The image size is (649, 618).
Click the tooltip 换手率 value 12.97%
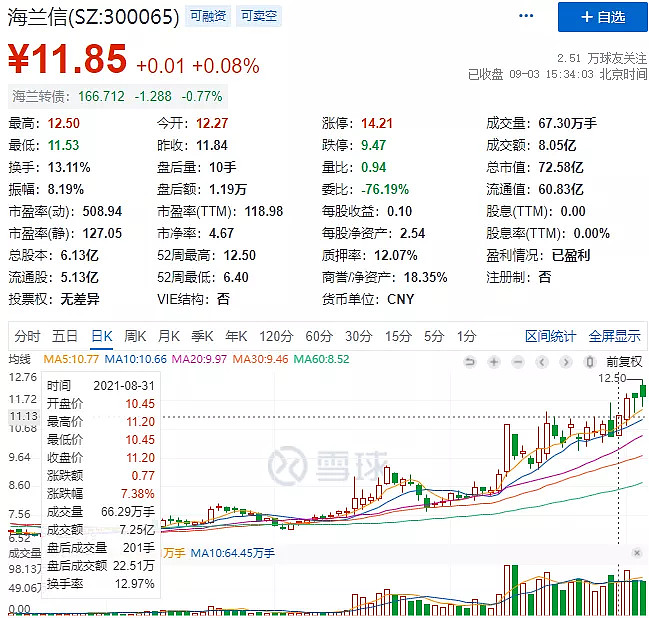(135, 584)
